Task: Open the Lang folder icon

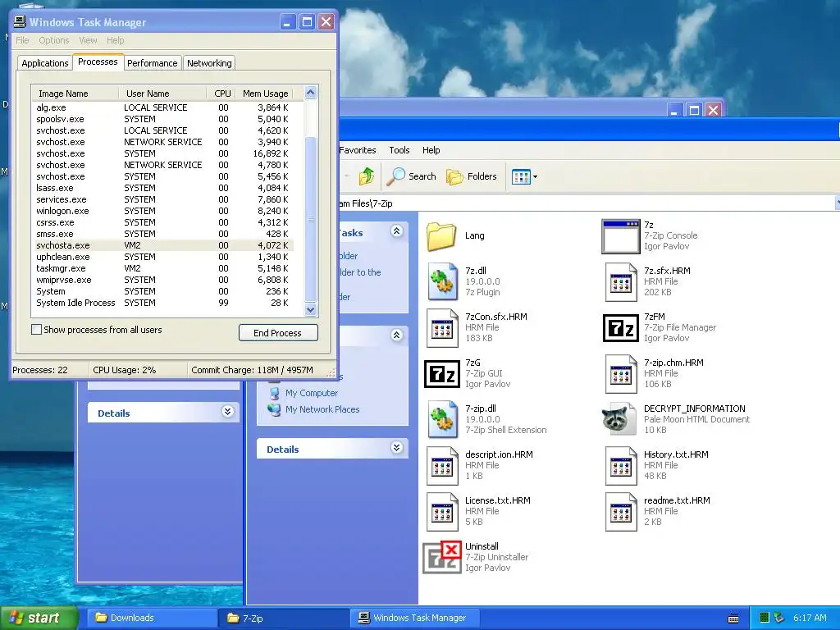Action: point(442,236)
